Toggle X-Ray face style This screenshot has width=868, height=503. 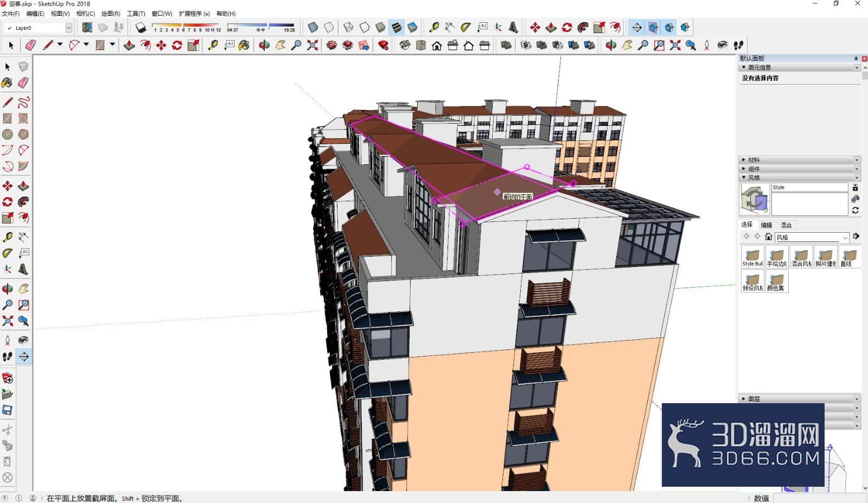313,27
